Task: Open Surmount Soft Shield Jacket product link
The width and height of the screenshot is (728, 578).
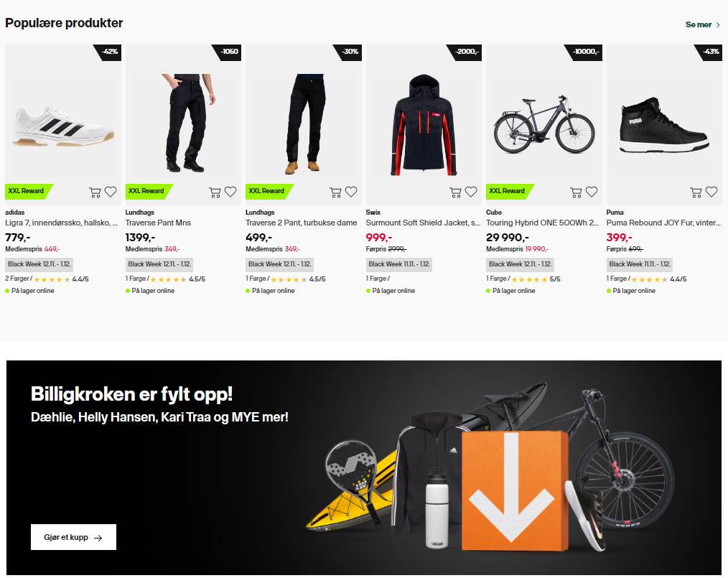Action: 423,223
